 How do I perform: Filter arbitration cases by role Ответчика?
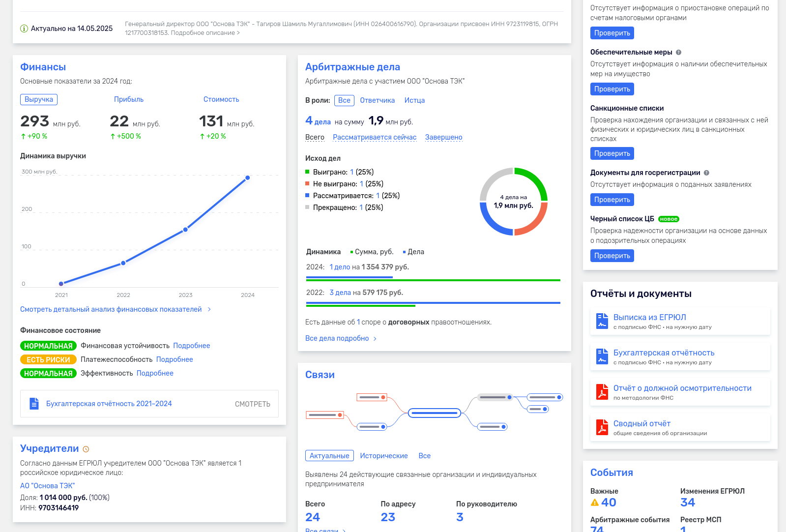click(x=377, y=100)
